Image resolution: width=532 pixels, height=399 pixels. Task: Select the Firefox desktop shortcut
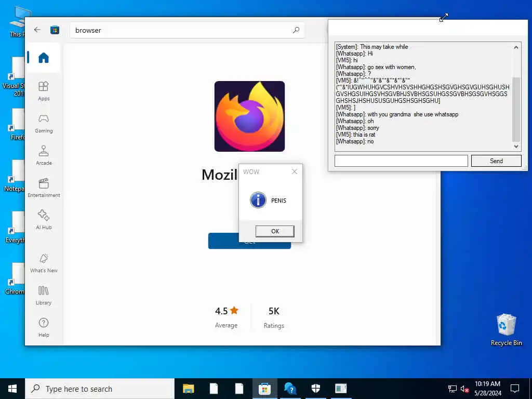(16, 124)
